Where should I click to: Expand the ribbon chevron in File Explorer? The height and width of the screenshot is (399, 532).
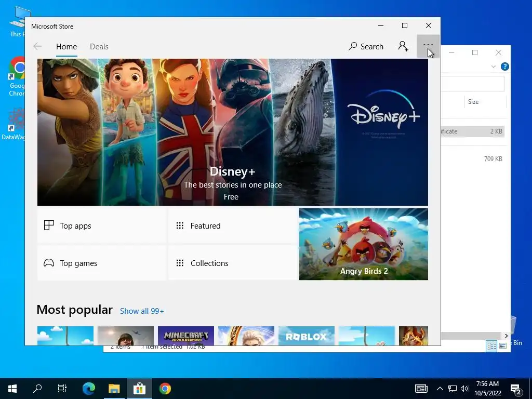(494, 66)
